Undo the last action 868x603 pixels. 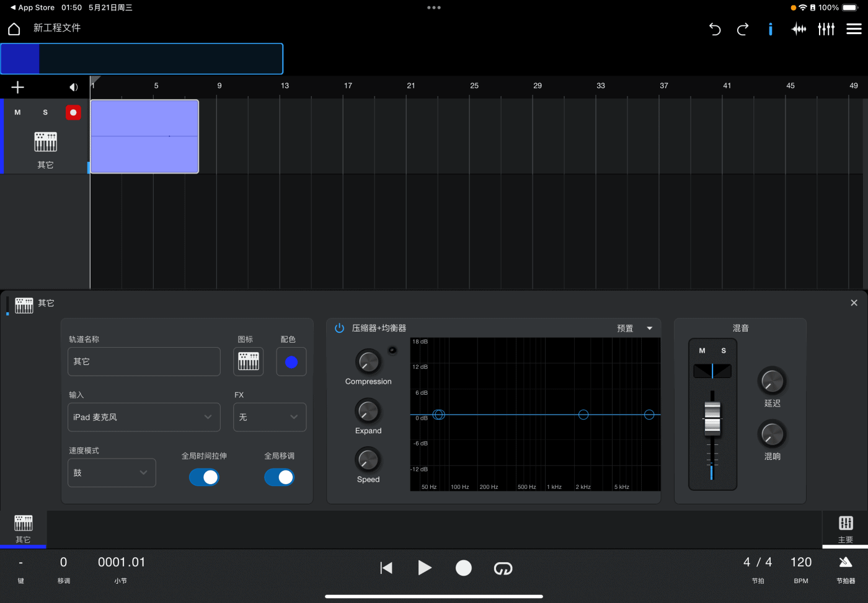715,29
